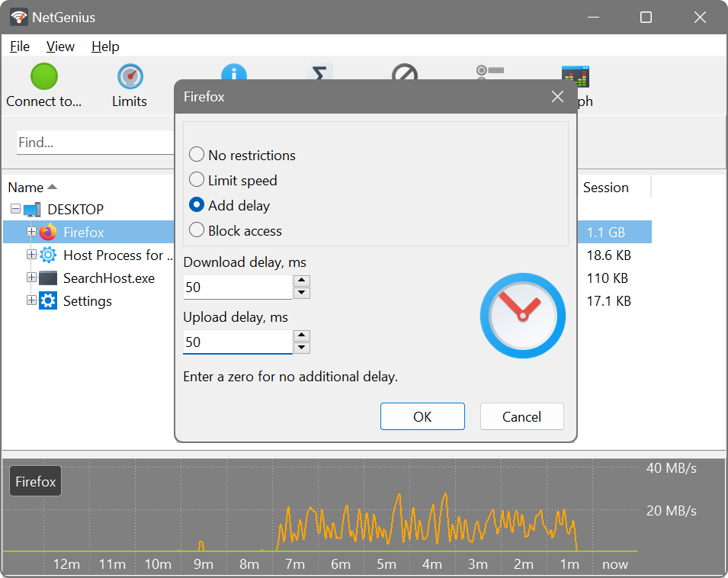This screenshot has width=728, height=578.
Task: Open the Help menu
Action: pos(105,47)
